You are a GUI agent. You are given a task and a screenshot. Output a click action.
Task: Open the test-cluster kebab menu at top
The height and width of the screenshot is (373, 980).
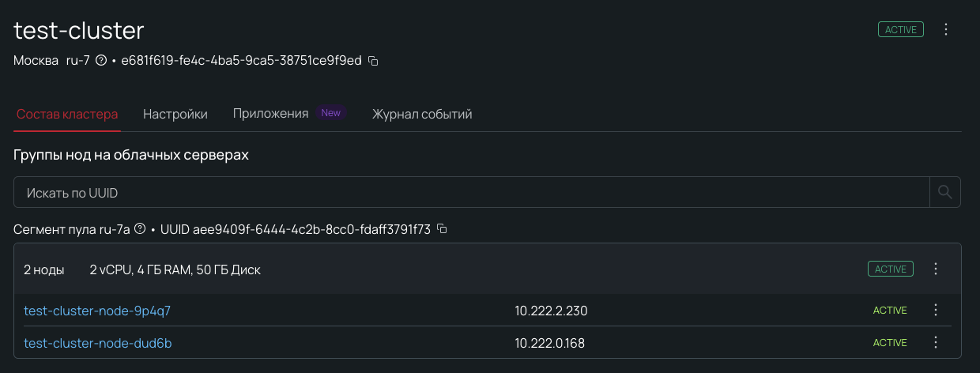pos(946,30)
